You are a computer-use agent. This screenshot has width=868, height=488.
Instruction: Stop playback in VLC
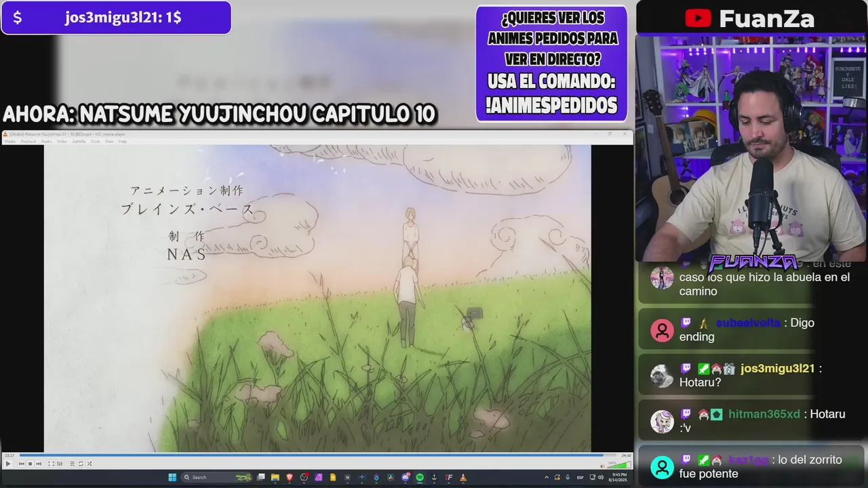(x=30, y=464)
